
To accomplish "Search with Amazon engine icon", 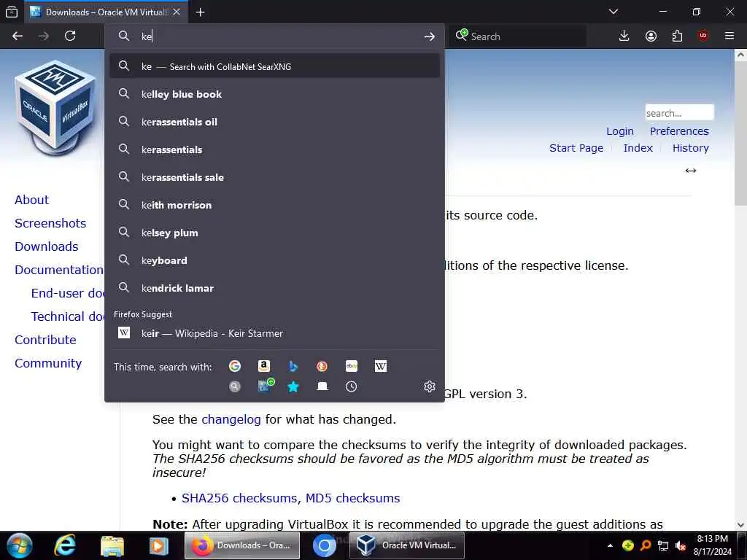I will tap(264, 366).
